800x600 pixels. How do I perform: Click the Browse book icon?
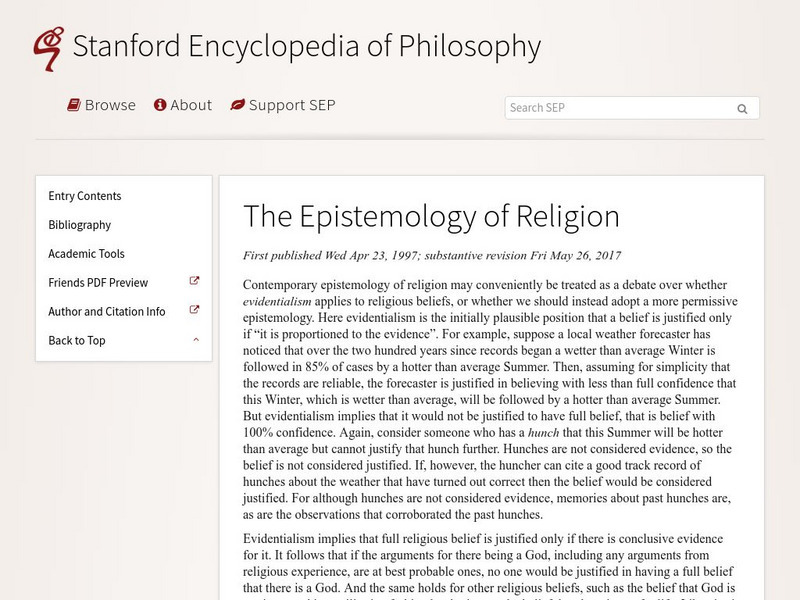pyautogui.click(x=74, y=105)
